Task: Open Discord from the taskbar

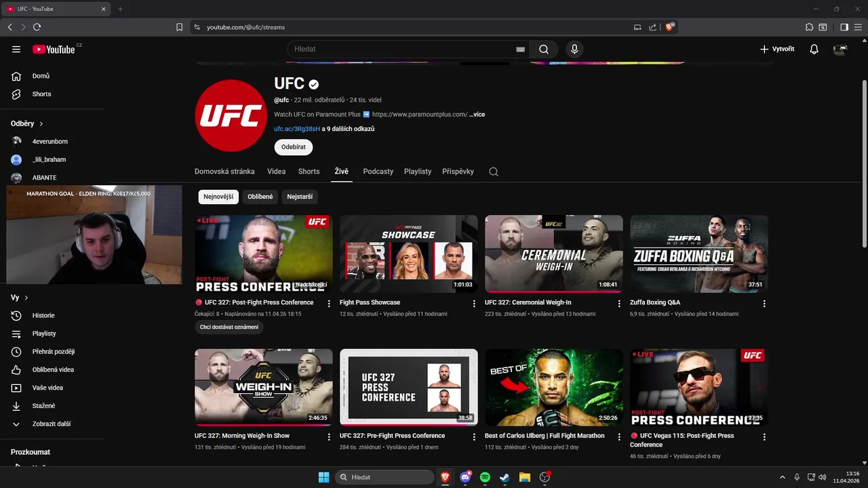Action: (465, 477)
